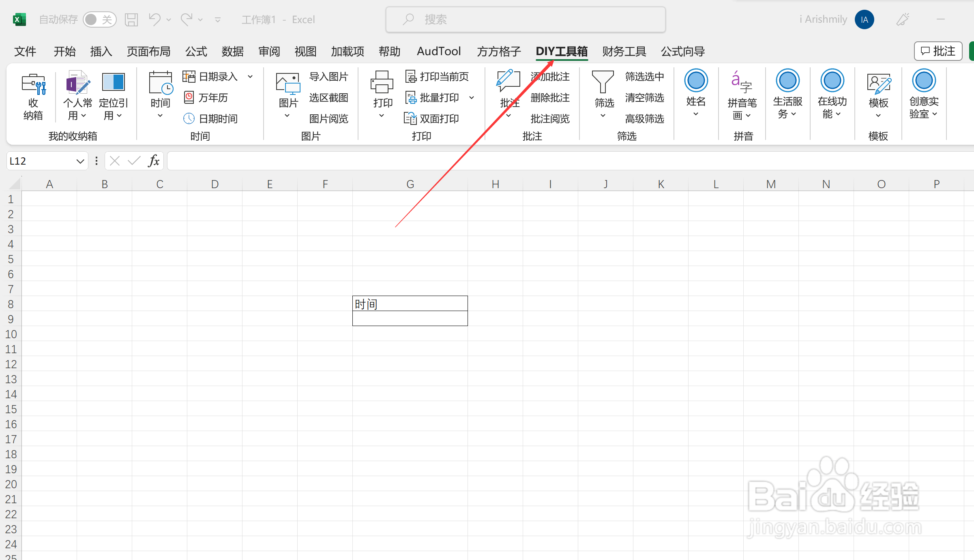The width and height of the screenshot is (974, 560).
Task: Click the Redo arrow icon
Action: pos(187,19)
